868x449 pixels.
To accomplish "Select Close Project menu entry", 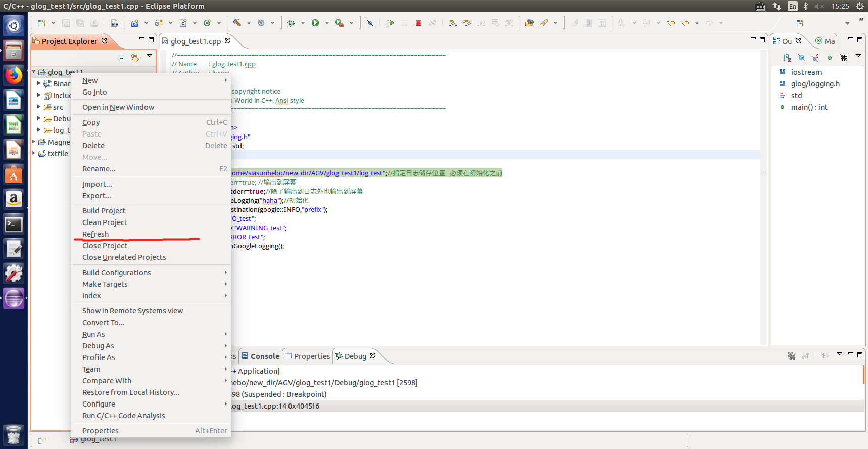I will (x=151, y=246).
